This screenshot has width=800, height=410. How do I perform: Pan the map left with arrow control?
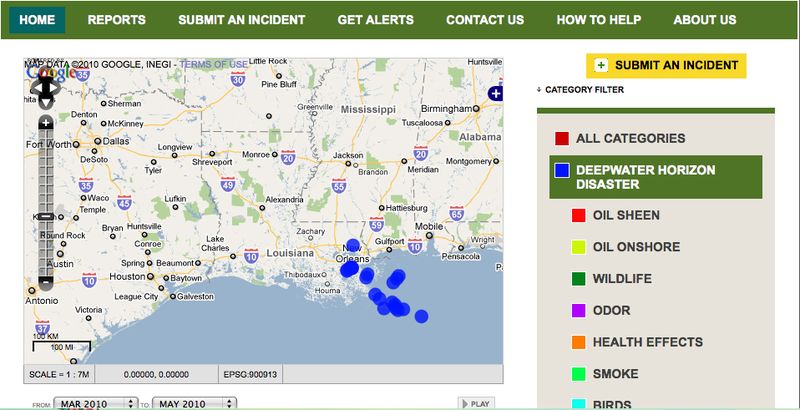tap(36, 88)
